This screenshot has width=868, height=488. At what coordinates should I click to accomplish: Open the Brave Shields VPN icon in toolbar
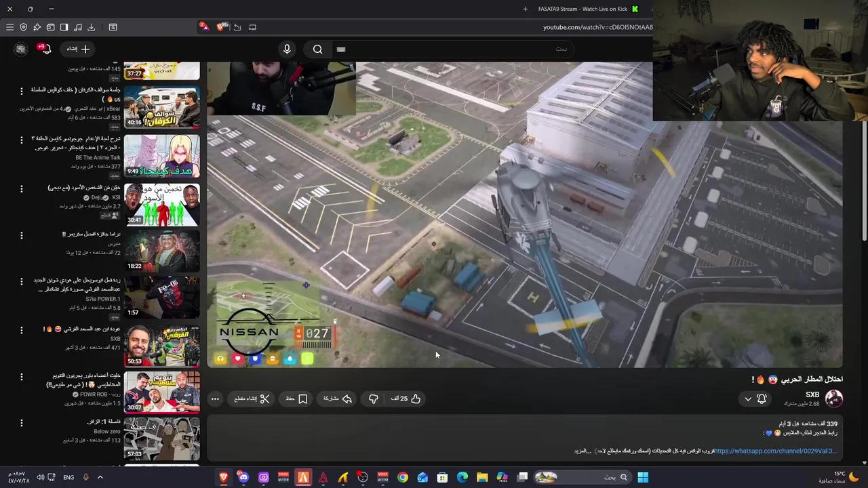(23, 27)
